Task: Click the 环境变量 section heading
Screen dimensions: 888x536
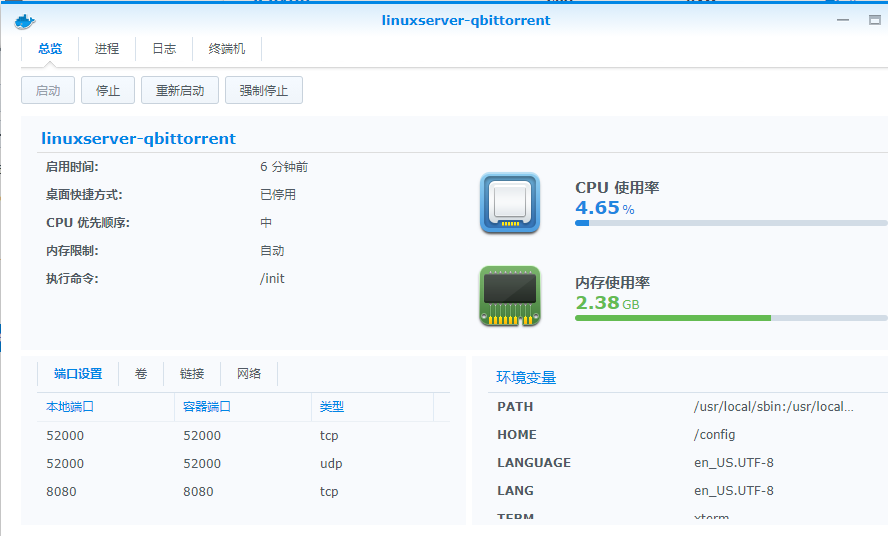Action: (x=526, y=377)
